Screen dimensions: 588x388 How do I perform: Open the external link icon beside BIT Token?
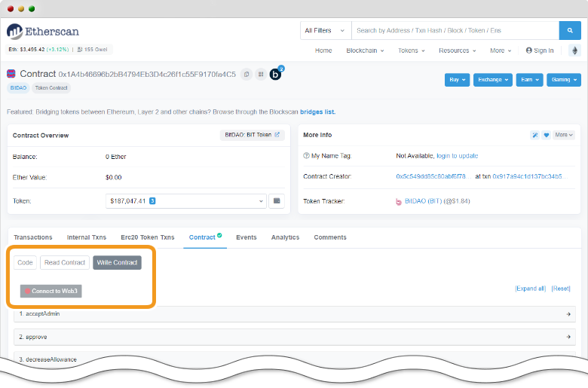click(277, 135)
